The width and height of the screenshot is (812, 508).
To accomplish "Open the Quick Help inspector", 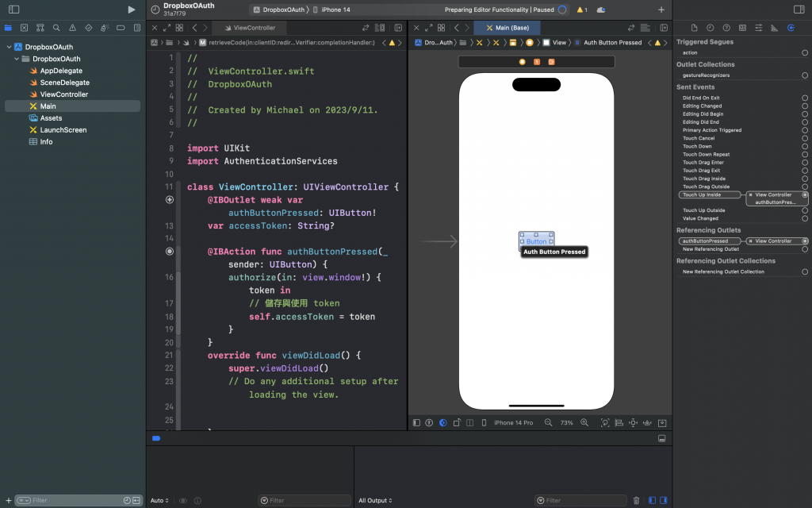I will (x=726, y=28).
